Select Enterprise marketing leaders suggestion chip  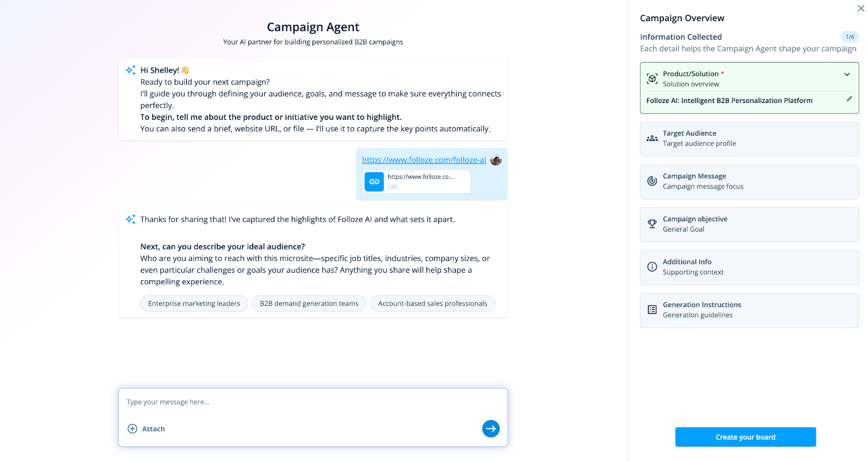[x=194, y=304]
